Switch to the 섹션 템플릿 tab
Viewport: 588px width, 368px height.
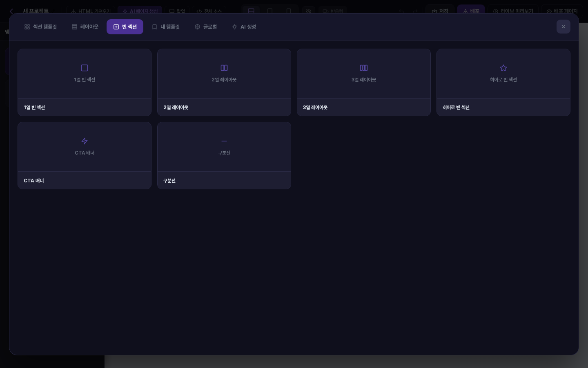[x=40, y=27]
